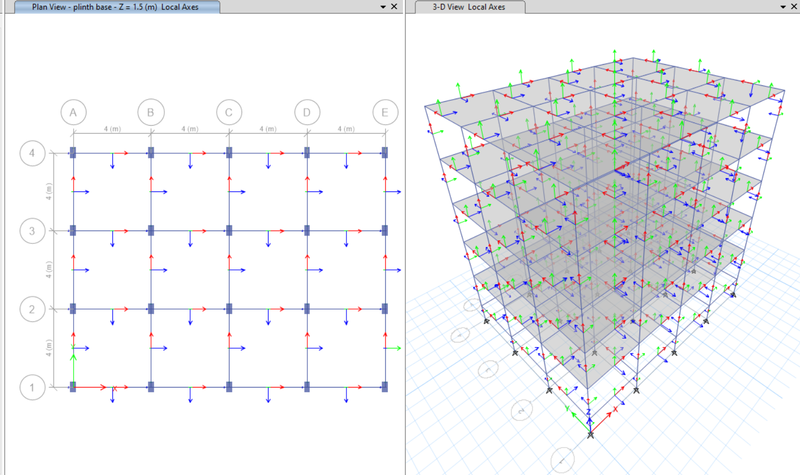This screenshot has height=475, width=800.
Task: Click the 4 (m) dimension between grids 2 and 1
Action: 48,348
